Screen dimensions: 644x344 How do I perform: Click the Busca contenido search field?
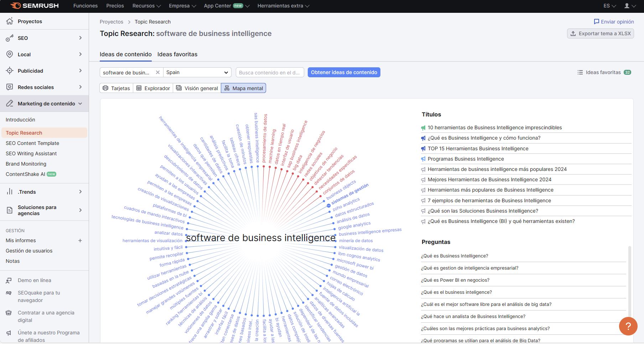pyautogui.click(x=270, y=72)
